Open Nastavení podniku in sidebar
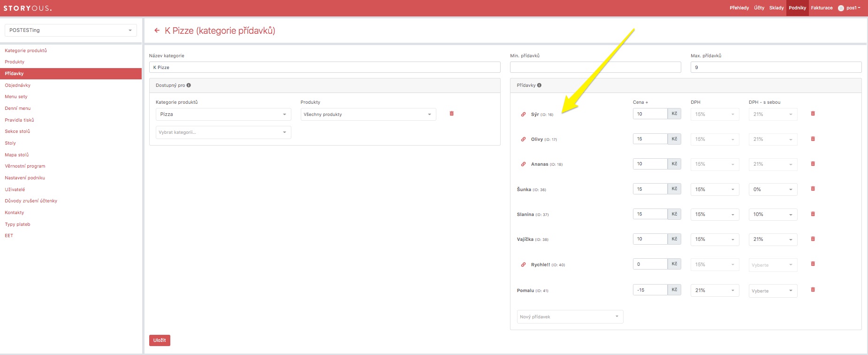 [x=25, y=178]
